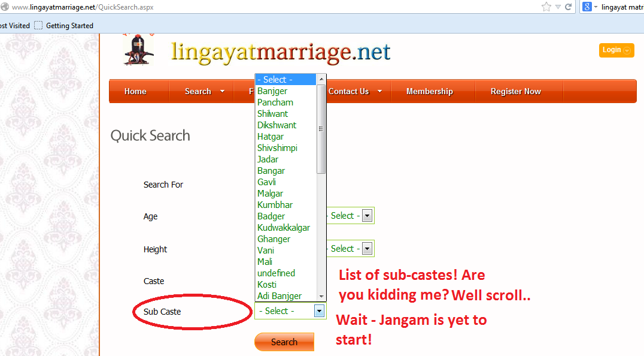Click the orange Login button
Screen dimensions: 644x356
[616, 50]
